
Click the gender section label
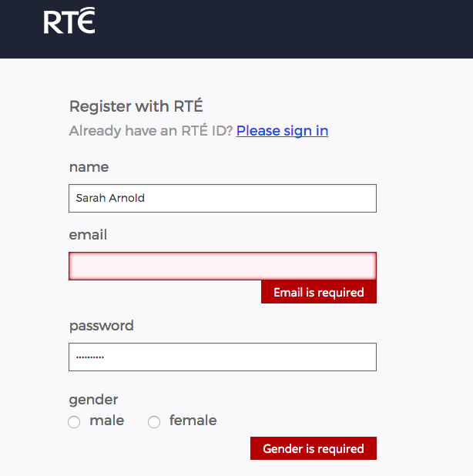93,400
